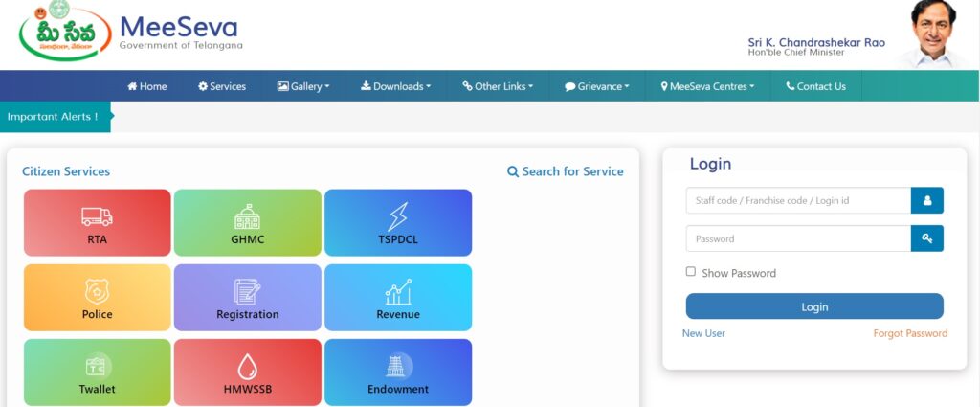Expand the MeeSeva Centres dropdown
This screenshot has width=980, height=407.
pyautogui.click(x=707, y=86)
